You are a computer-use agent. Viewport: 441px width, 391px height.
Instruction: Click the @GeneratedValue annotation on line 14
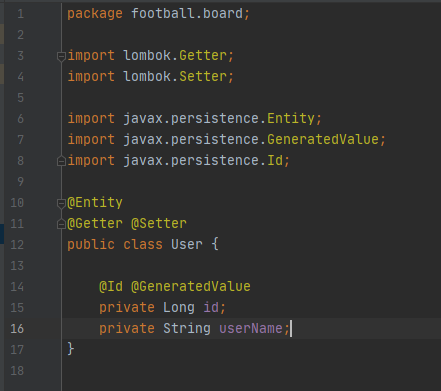point(191,287)
